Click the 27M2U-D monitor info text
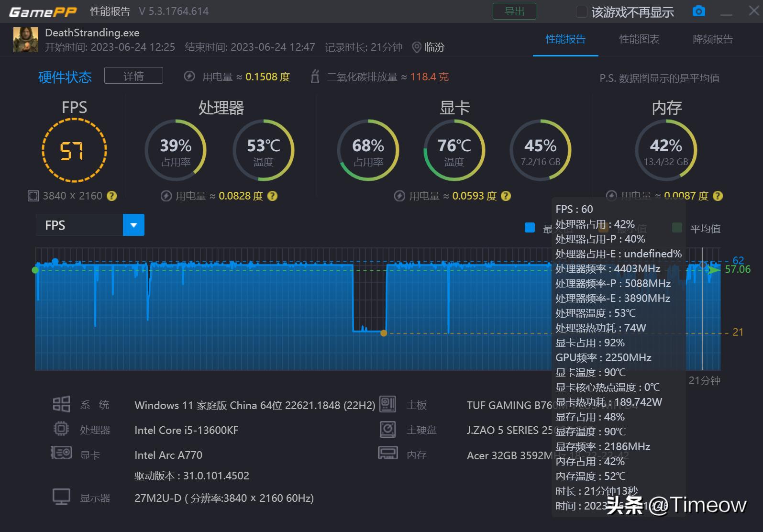This screenshot has width=763, height=532. [x=224, y=498]
